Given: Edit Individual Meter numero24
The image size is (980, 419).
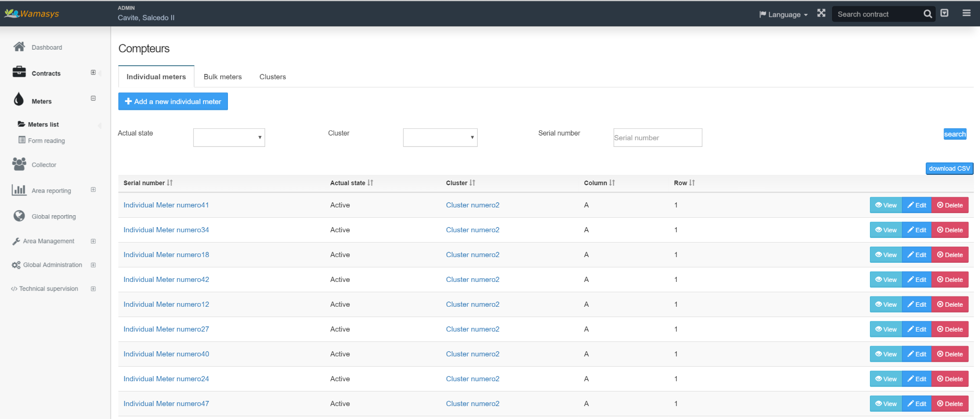Looking at the screenshot, I should (x=917, y=379).
